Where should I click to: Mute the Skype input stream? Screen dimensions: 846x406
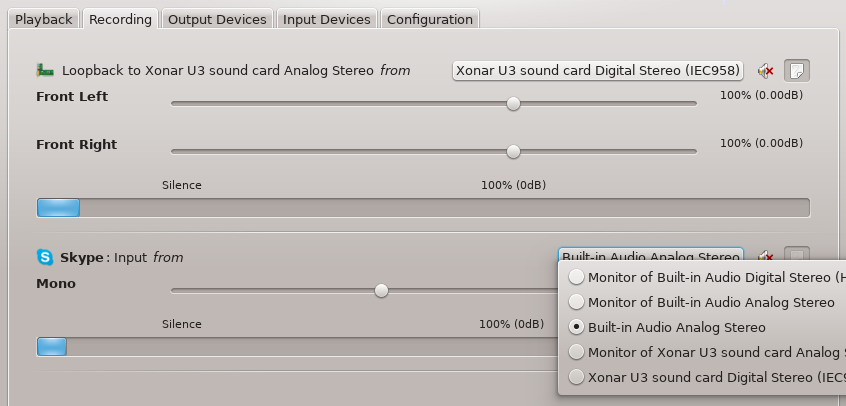click(x=765, y=257)
